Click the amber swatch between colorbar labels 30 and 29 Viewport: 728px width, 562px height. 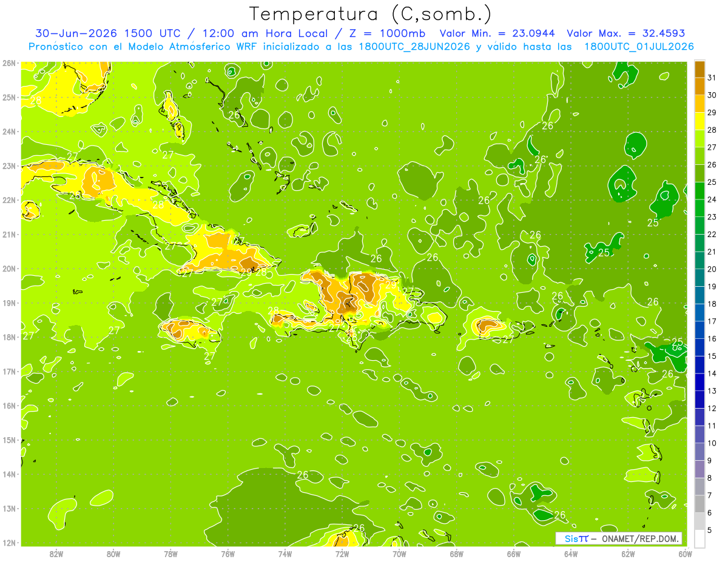pos(699,104)
